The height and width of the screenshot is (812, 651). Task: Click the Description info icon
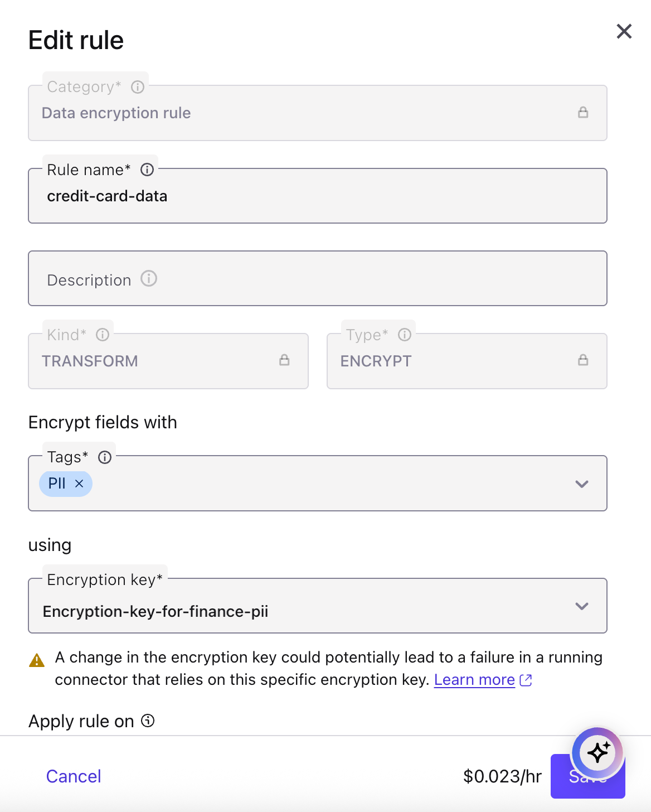click(x=149, y=278)
